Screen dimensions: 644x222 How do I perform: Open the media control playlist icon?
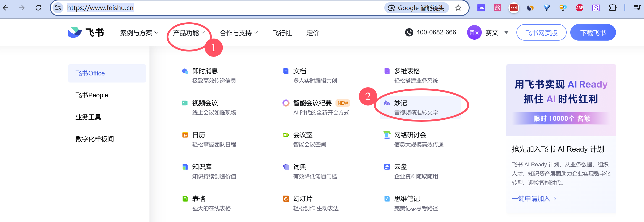[x=637, y=8]
